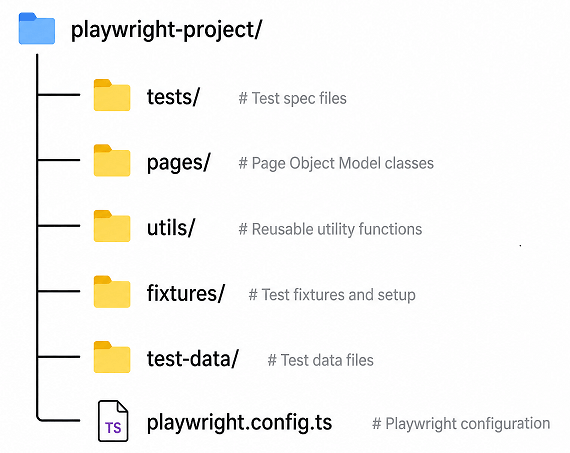Select the playwright-project/ root label
The height and width of the screenshot is (453, 570).
tap(166, 30)
